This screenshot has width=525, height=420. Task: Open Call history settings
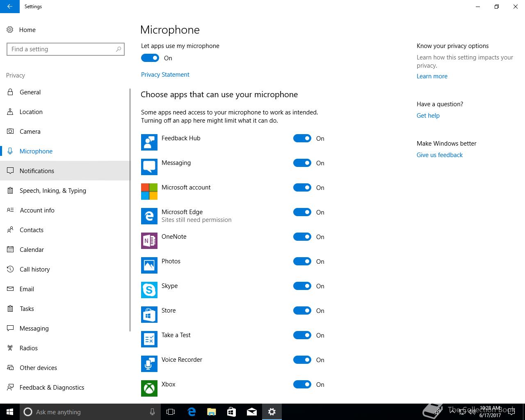coord(65,269)
